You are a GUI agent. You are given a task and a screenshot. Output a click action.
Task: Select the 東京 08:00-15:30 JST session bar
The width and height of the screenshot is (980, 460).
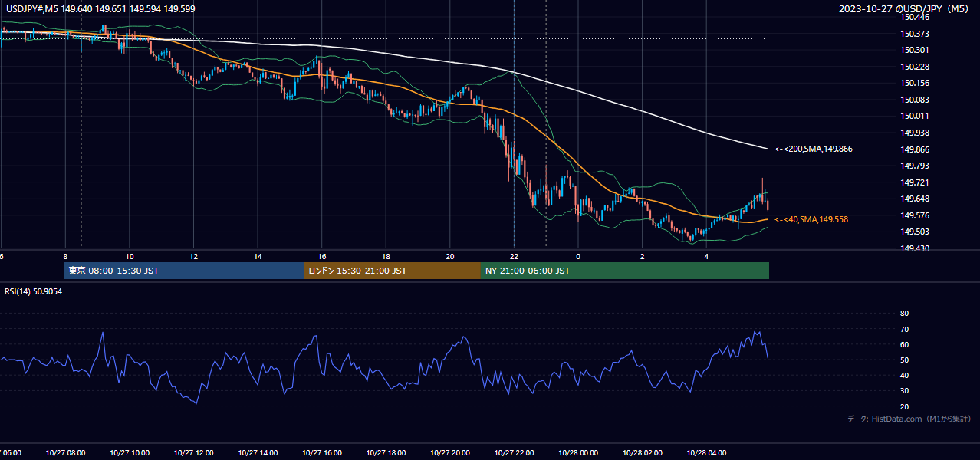point(185,271)
